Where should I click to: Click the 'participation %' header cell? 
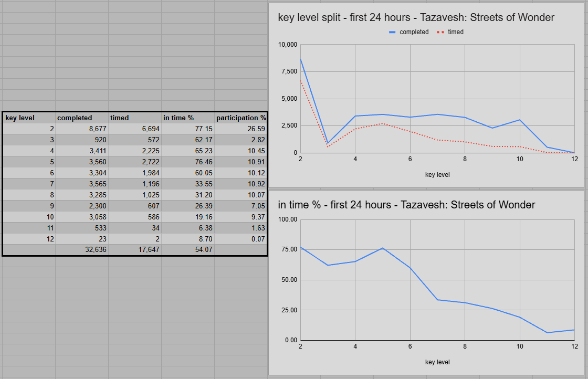[241, 118]
